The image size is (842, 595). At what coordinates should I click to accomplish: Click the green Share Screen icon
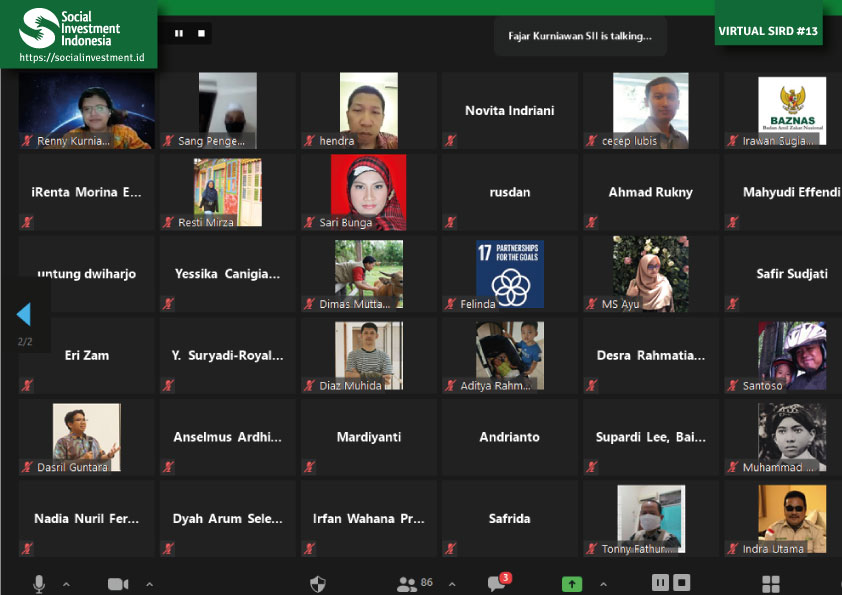[572, 583]
